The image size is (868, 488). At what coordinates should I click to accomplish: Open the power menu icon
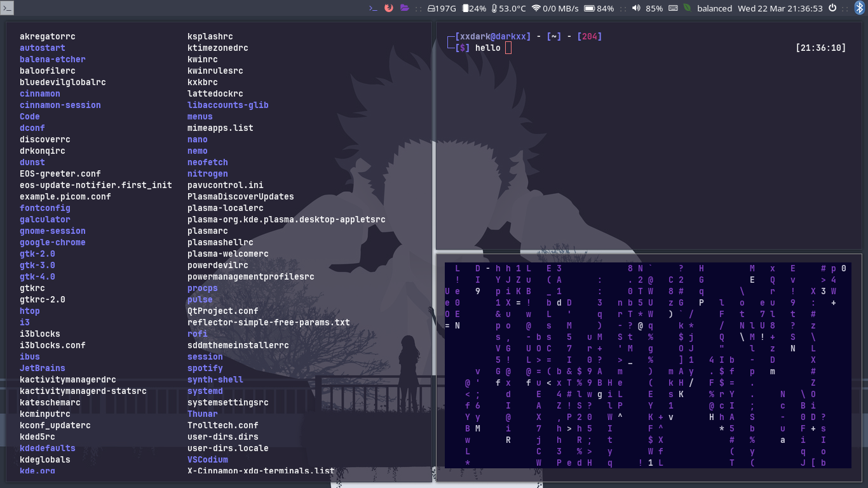(832, 8)
